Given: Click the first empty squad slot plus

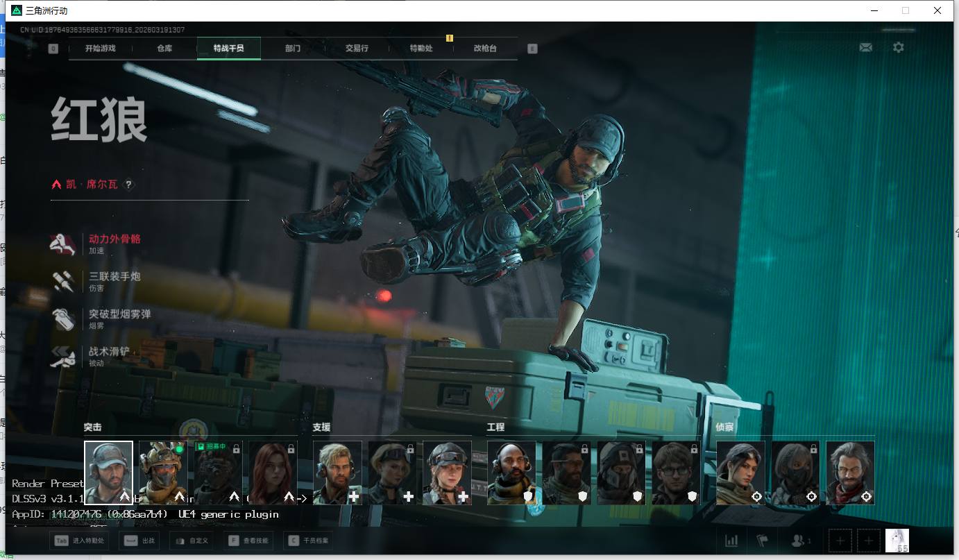Looking at the screenshot, I should (x=840, y=541).
